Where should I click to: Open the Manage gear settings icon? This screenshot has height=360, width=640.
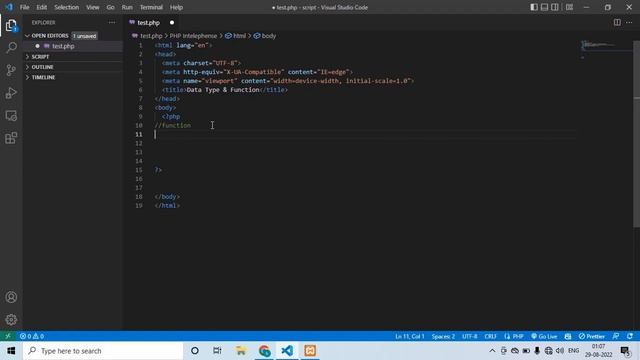pyautogui.click(x=11, y=320)
